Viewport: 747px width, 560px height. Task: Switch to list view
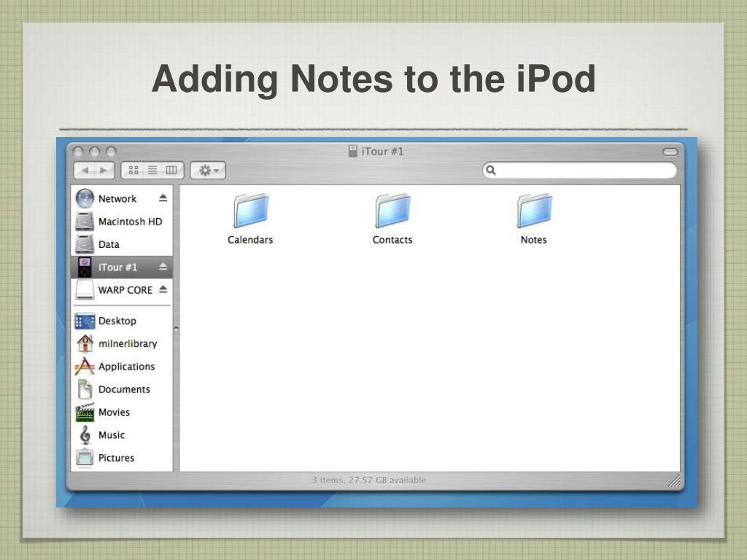(152, 170)
